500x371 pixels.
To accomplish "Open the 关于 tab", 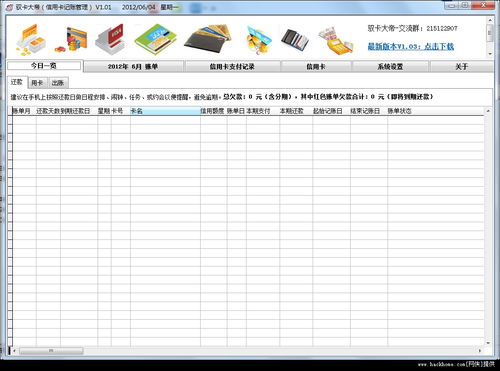I will click(x=462, y=67).
